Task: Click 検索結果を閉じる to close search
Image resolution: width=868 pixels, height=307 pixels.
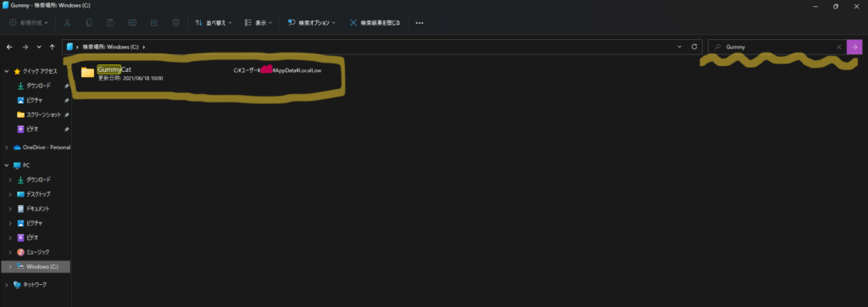Action: (x=375, y=23)
